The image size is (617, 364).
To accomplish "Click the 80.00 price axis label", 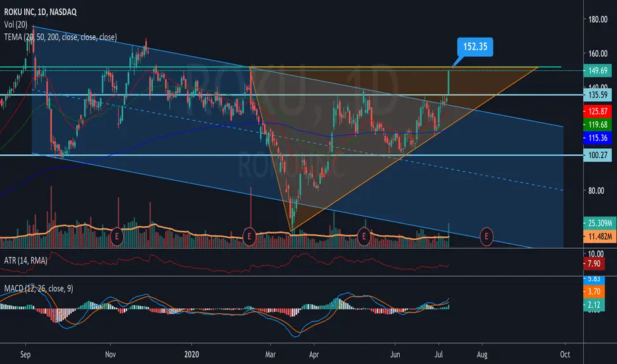I will [x=596, y=191].
